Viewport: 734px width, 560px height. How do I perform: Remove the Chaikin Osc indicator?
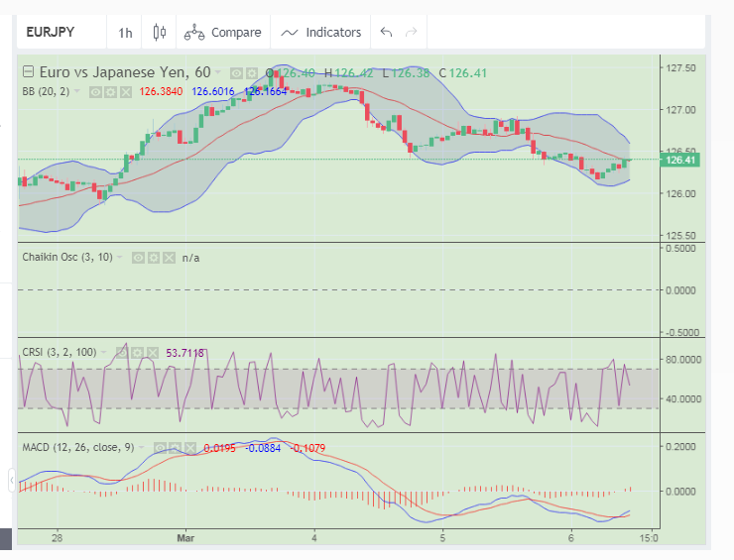tap(169, 257)
